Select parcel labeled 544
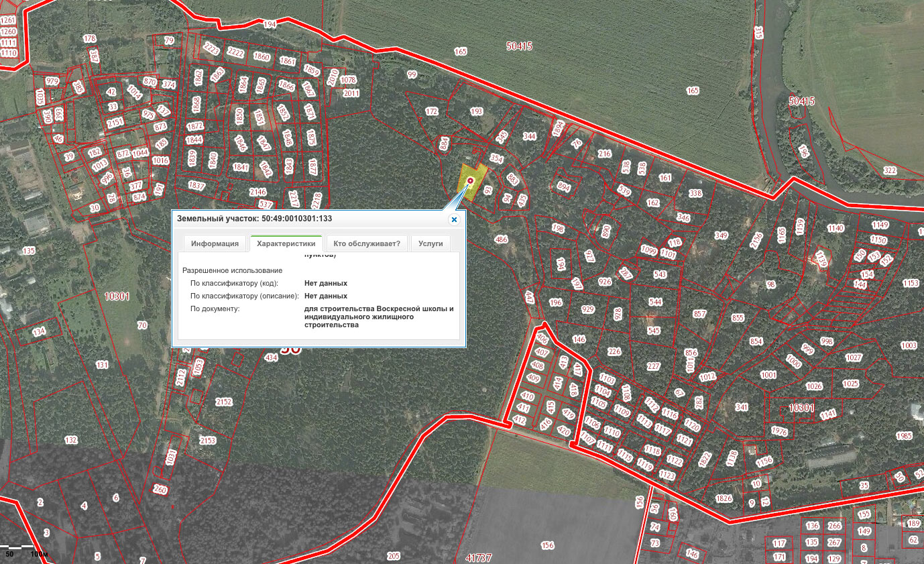The image size is (924, 564). point(654,302)
